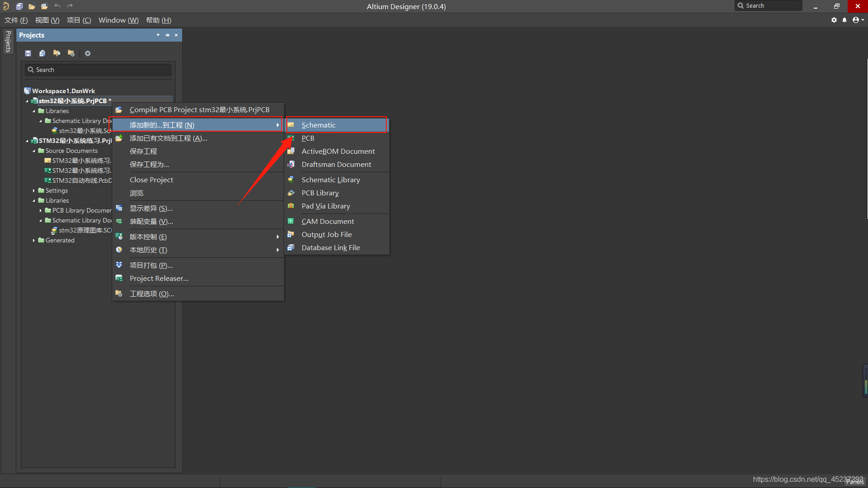Open the notifications bell icon
Viewport: 868px width, 488px height.
click(x=844, y=20)
